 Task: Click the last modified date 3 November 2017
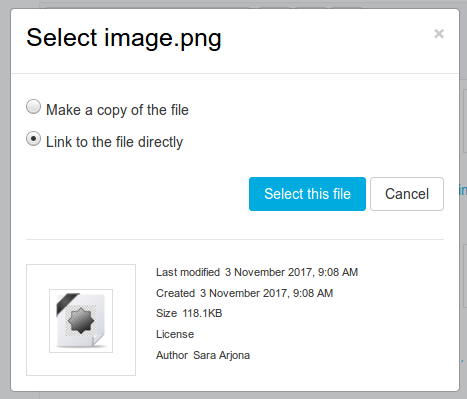coord(268,272)
